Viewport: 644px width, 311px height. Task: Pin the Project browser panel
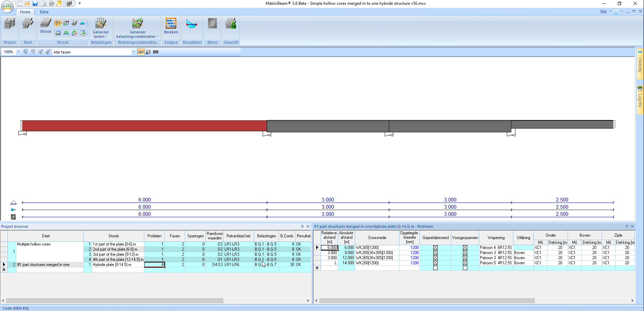[x=302, y=226]
